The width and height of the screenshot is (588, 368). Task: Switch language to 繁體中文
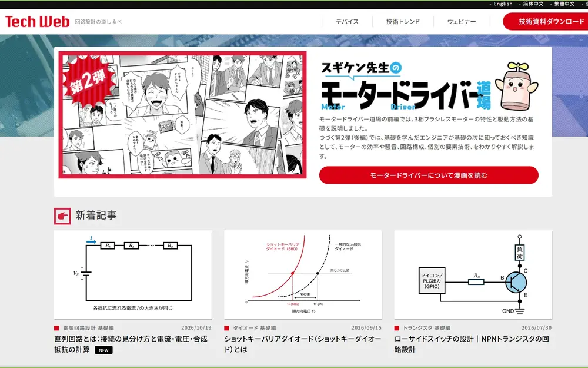coord(564,4)
